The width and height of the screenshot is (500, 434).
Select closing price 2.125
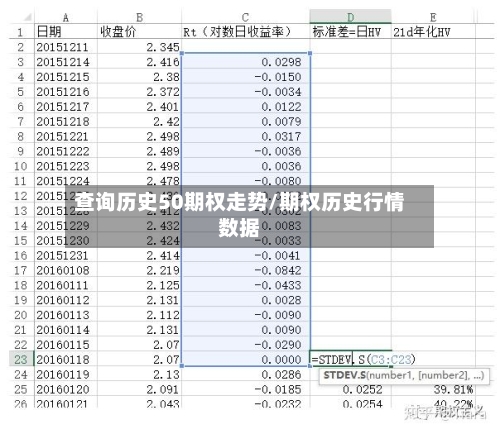[x=139, y=285]
